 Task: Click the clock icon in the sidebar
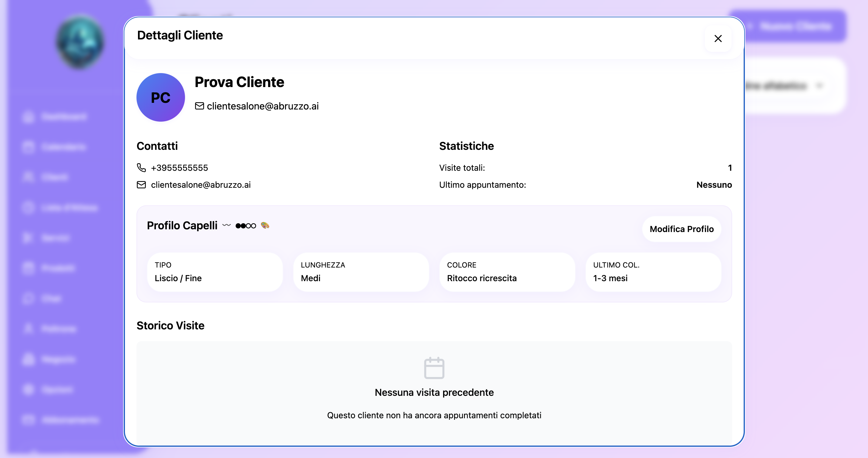coord(28,207)
